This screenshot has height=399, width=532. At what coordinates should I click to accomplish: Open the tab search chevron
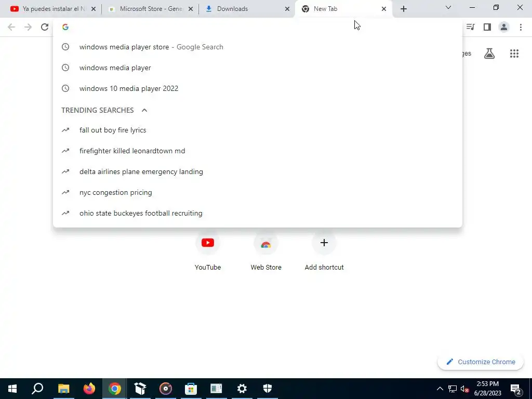coord(448,7)
